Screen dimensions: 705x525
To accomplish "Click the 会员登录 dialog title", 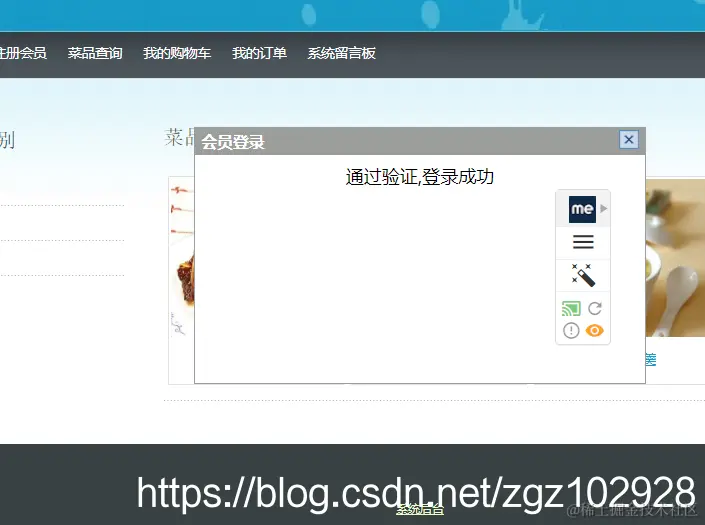I will pos(233,142).
